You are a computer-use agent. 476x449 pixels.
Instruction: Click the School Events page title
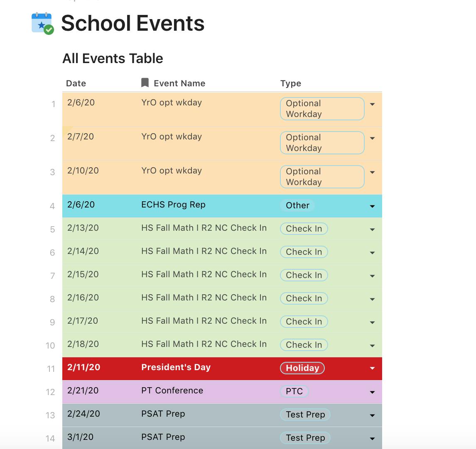132,23
